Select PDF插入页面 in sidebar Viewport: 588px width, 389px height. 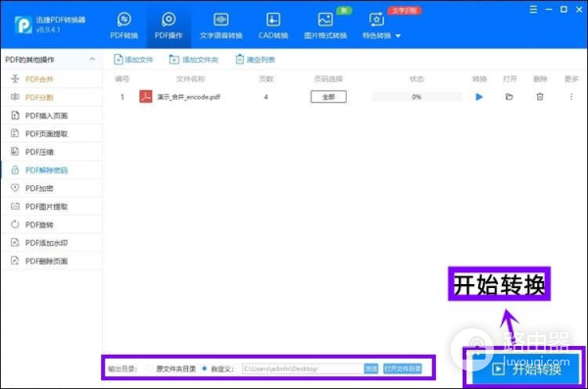pyautogui.click(x=52, y=116)
